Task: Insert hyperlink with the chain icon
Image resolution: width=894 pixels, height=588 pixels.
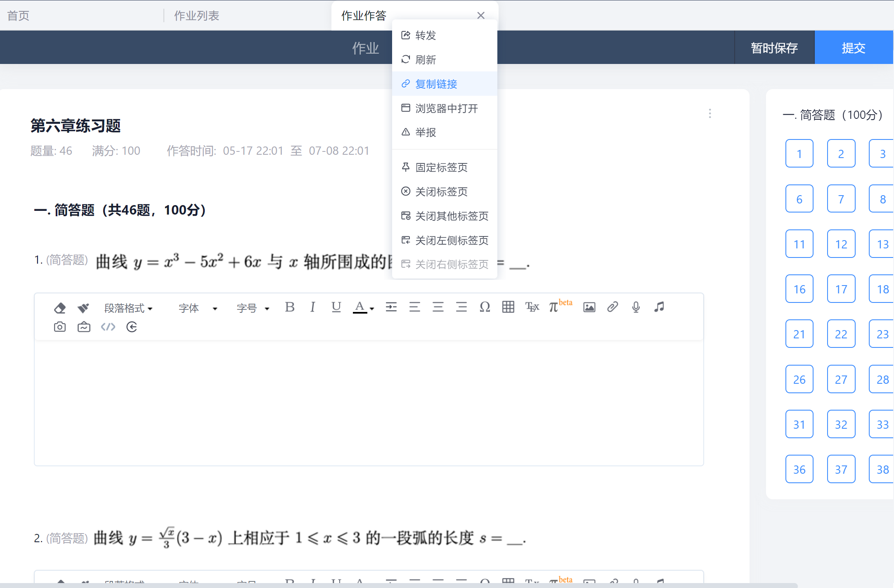Action: (613, 307)
